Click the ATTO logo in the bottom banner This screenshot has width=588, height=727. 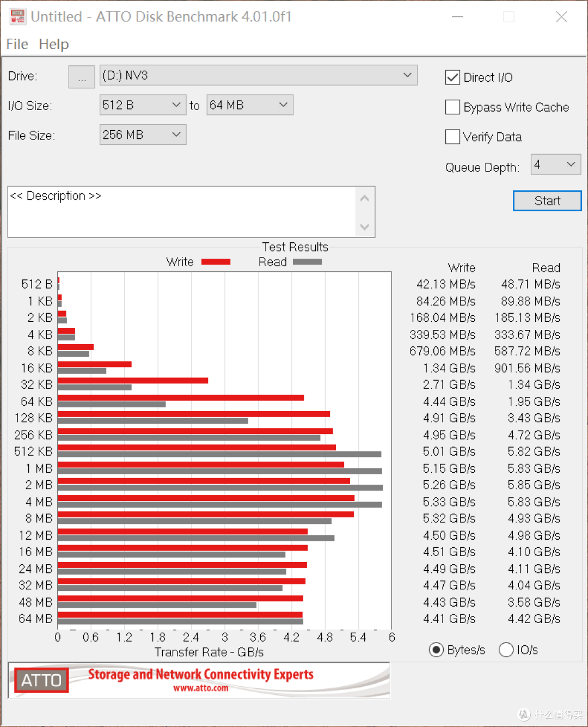click(x=41, y=680)
